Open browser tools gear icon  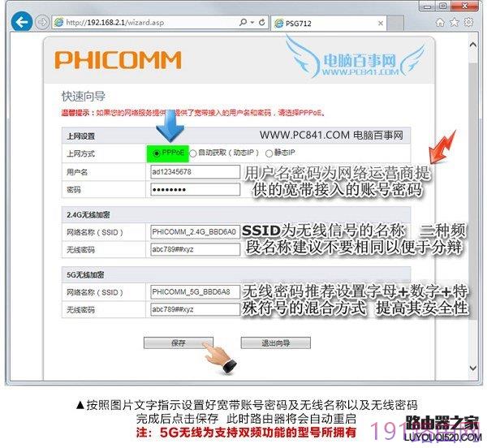[x=468, y=22]
